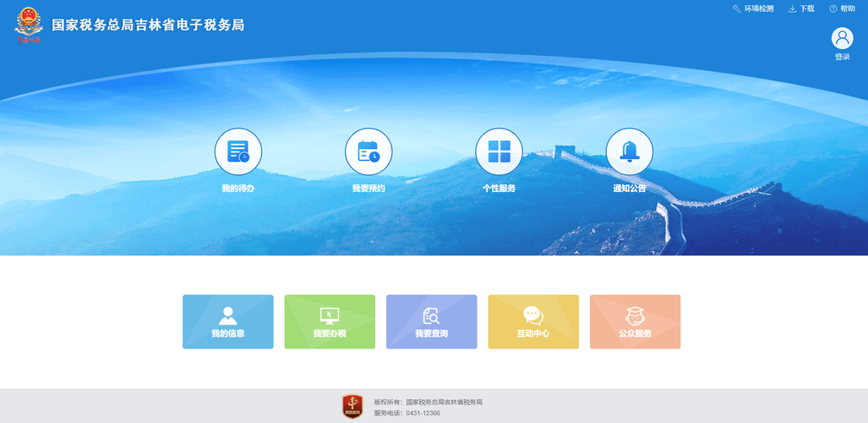Open the purple 我要查询 tile
This screenshot has height=423, width=868.
click(431, 321)
